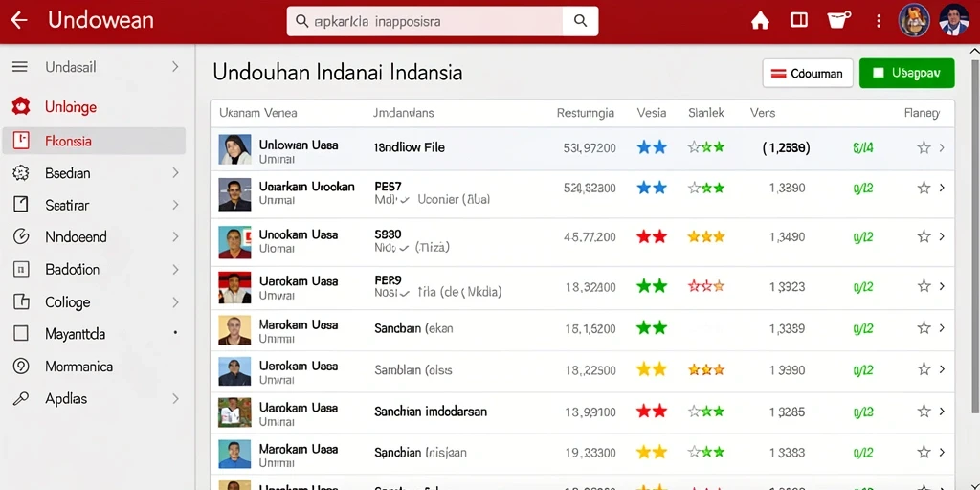Open the 18ndliow File link
Viewport: 980px width, 490px height.
click(410, 147)
